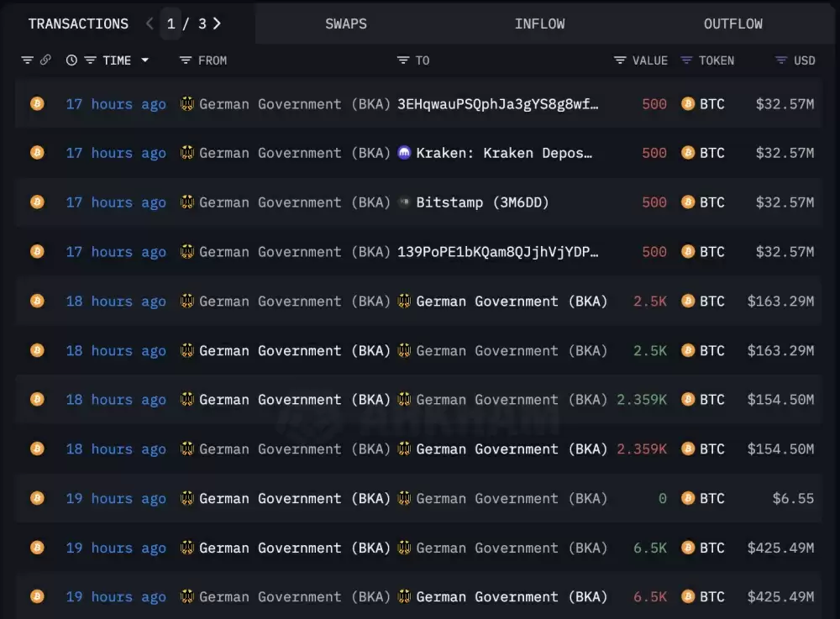Click the chain link filter icon in header
The width and height of the screenshot is (840, 619).
(x=44, y=60)
